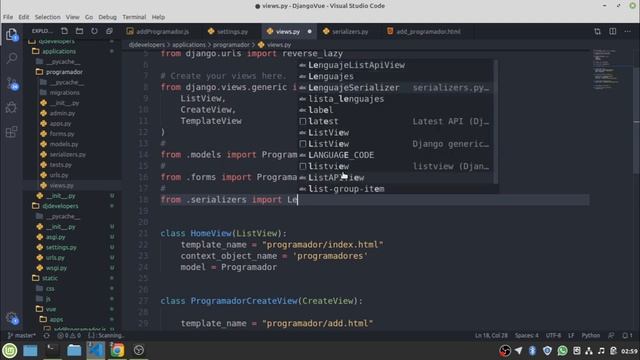Image resolution: width=640 pixels, height=360 pixels.
Task: Open the Manage gear in activity bar
Action: tap(11, 318)
